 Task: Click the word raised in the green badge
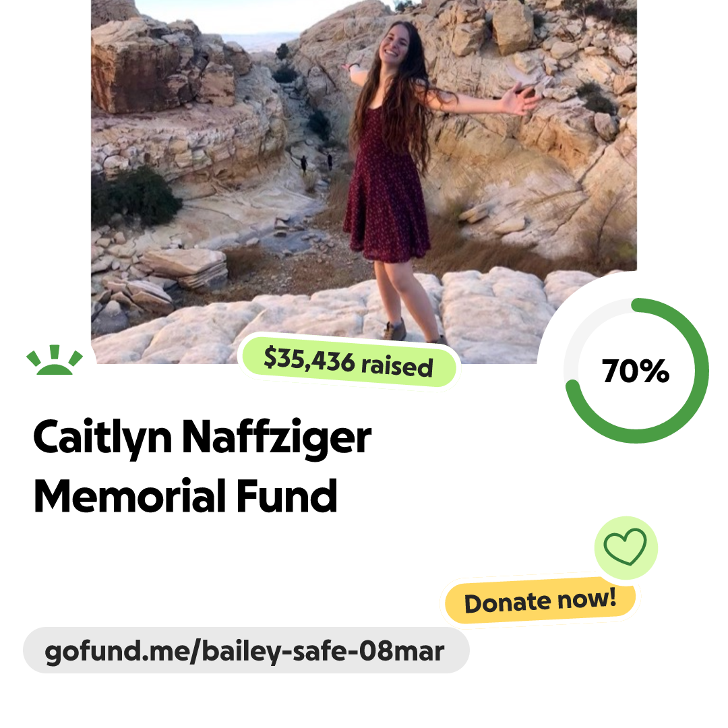click(398, 366)
